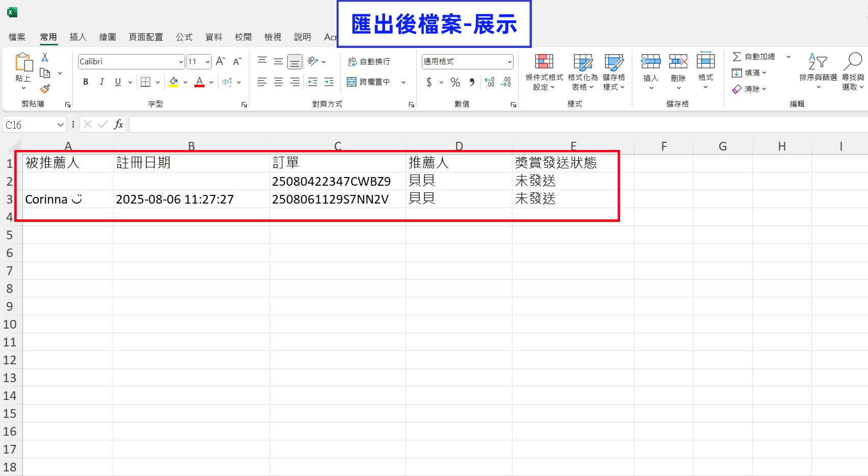Viewport: 868px width, 476px height.
Task: Expand the AutoSum dropdown arrow
Action: pyautogui.click(x=788, y=57)
